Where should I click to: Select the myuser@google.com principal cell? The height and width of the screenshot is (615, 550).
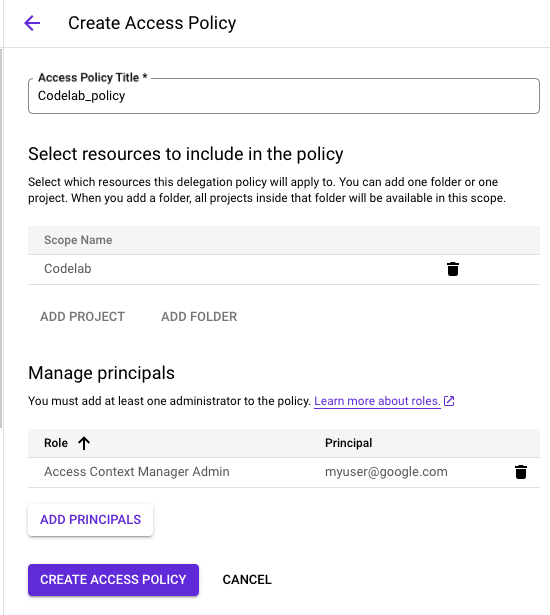tap(386, 472)
